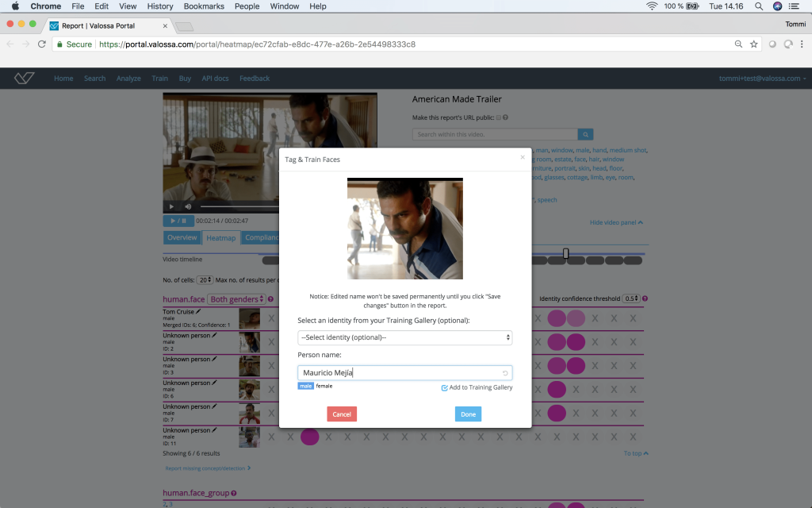Click the pink heatmap cell in the ID: 11 row
The image size is (812, 508).
[x=310, y=437]
